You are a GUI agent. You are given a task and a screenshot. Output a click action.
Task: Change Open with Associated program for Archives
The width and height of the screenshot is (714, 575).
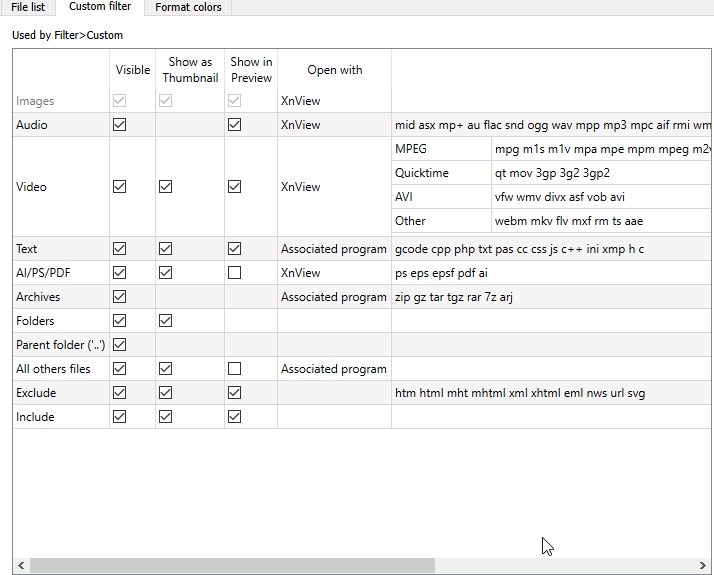coord(333,297)
